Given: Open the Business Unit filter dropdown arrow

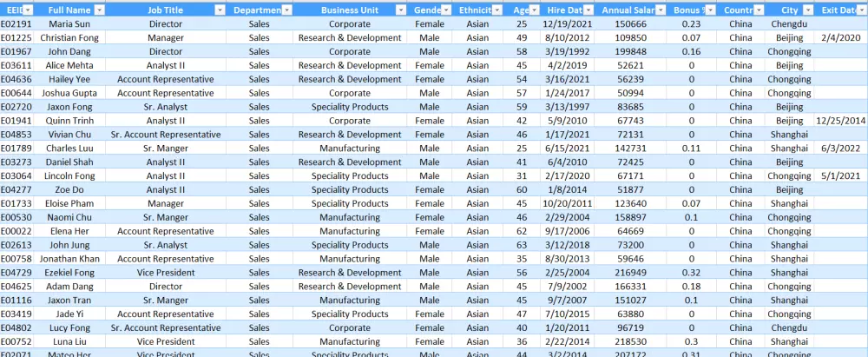Looking at the screenshot, I should pyautogui.click(x=401, y=10).
